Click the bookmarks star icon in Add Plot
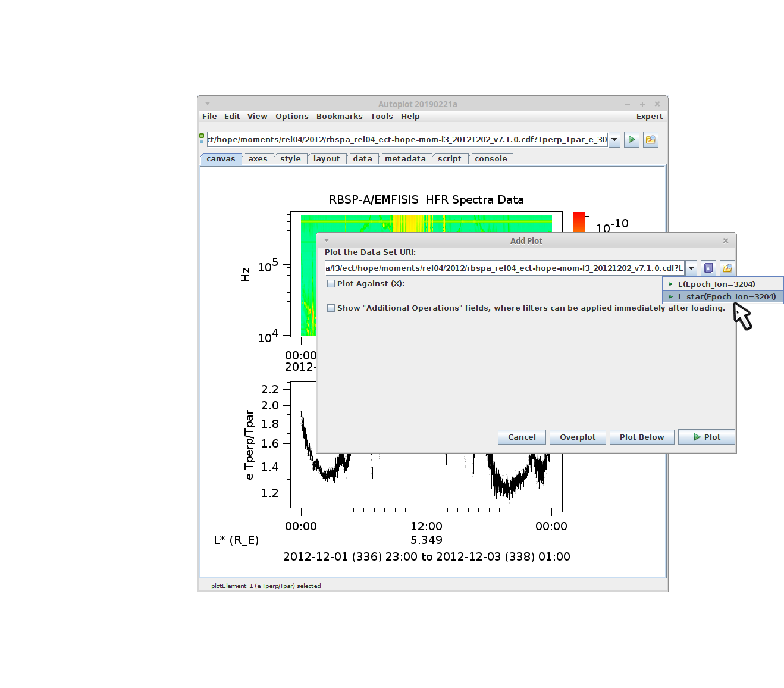The width and height of the screenshot is (784, 688). (708, 268)
